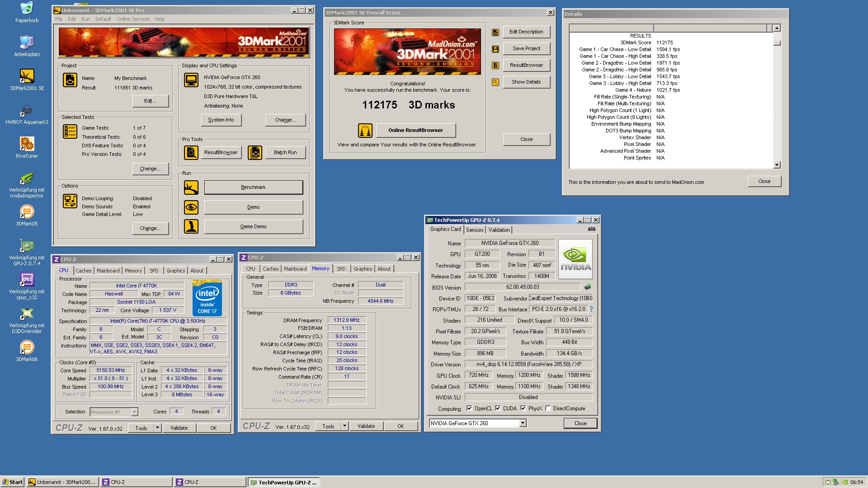Screen dimensions: 868x488
Task: Click the Details list scrollbar up arrow
Action: coord(777,28)
